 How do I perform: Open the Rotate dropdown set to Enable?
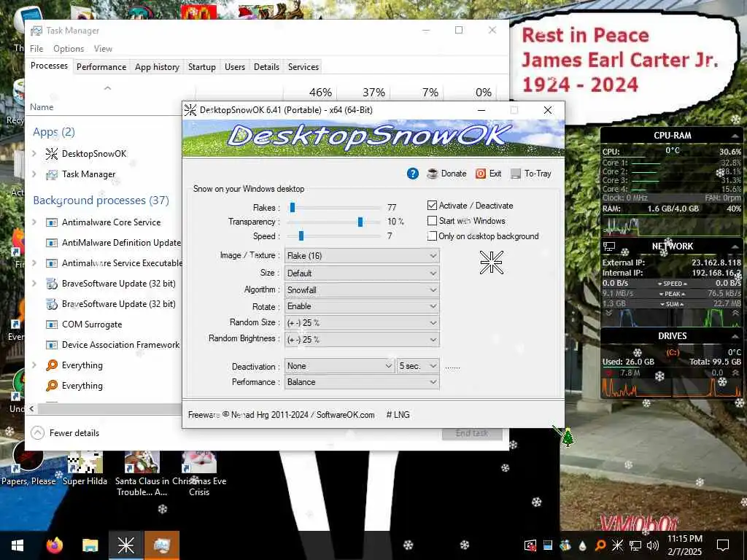[x=362, y=306]
